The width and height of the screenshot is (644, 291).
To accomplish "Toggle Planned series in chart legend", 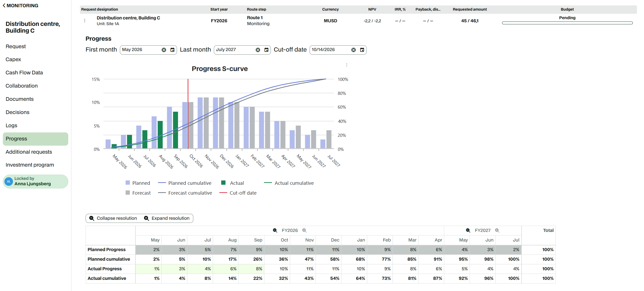I will point(138,183).
